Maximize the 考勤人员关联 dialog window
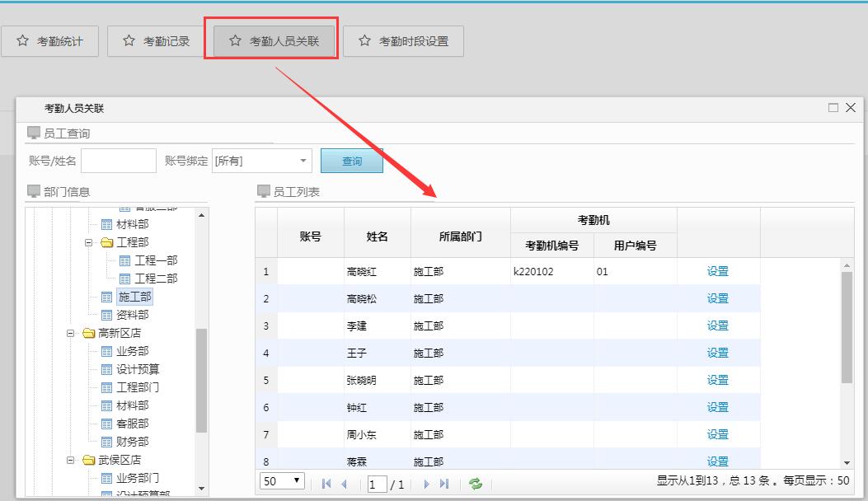The width and height of the screenshot is (868, 501). pyautogui.click(x=833, y=108)
